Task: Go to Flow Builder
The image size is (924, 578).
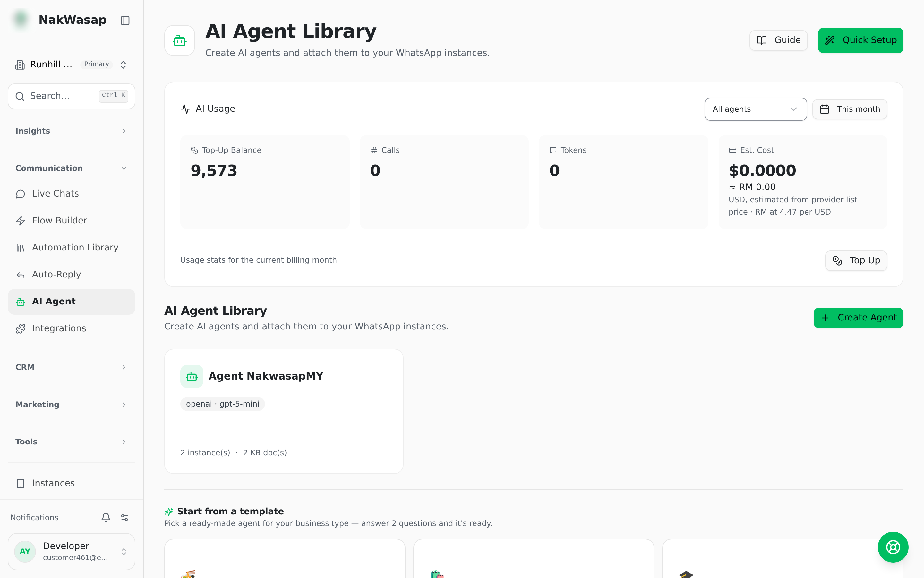Action: (72, 221)
